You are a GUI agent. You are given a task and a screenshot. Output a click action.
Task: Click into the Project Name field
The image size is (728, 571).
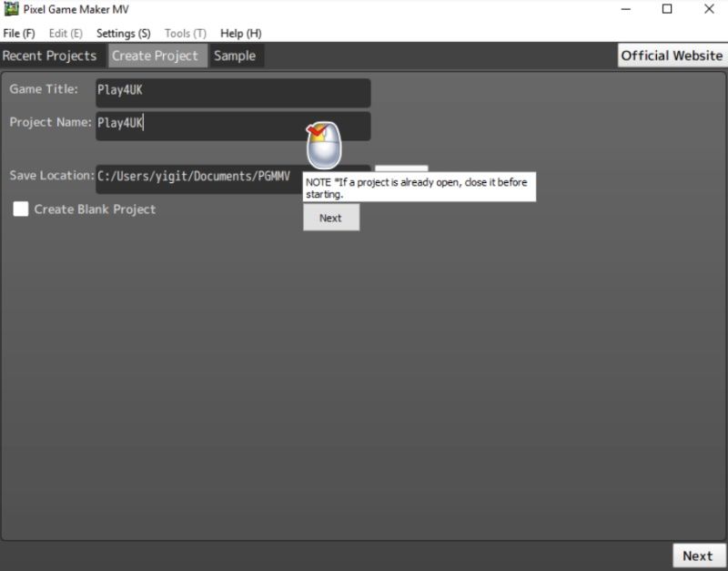click(233, 126)
